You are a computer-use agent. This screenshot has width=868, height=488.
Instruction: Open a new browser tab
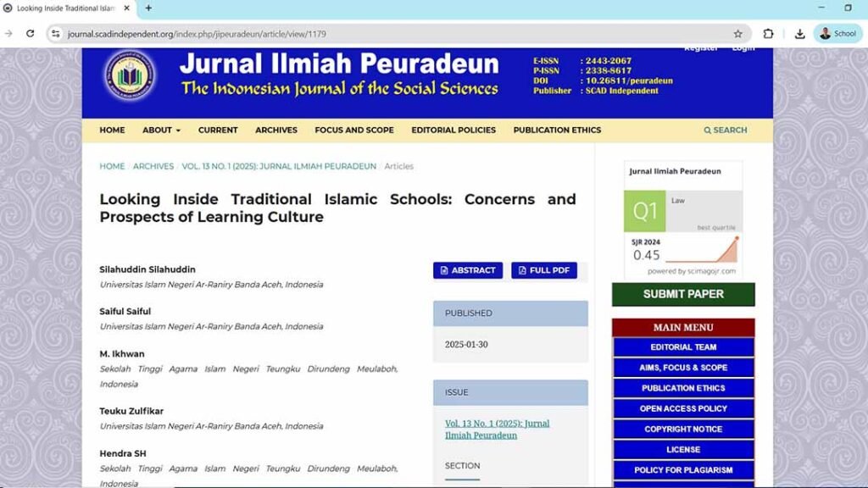148,8
